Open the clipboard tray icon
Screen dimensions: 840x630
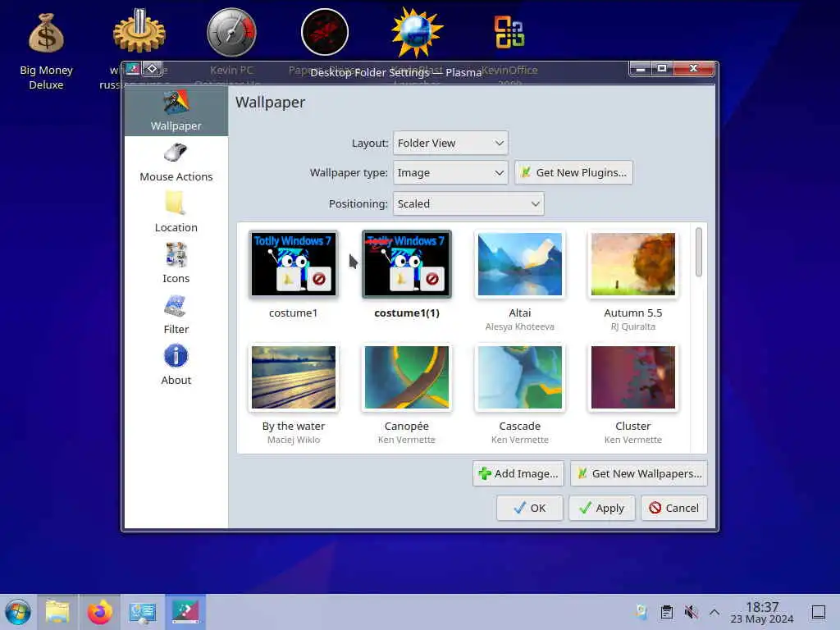pos(666,612)
